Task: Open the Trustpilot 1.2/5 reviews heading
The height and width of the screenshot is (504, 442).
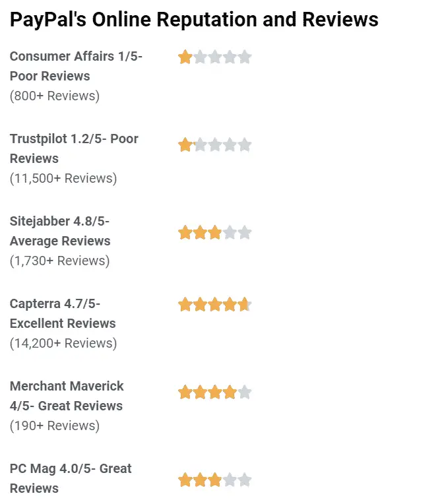Action: 74,148
